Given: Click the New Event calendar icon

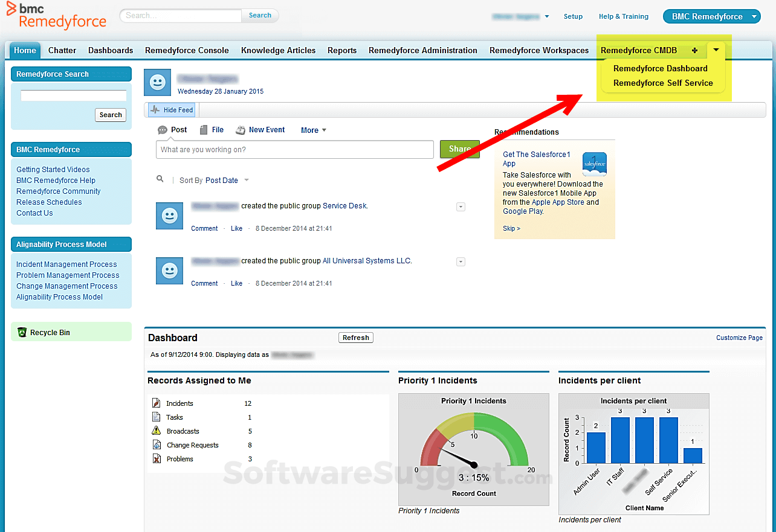Looking at the screenshot, I should click(x=241, y=130).
